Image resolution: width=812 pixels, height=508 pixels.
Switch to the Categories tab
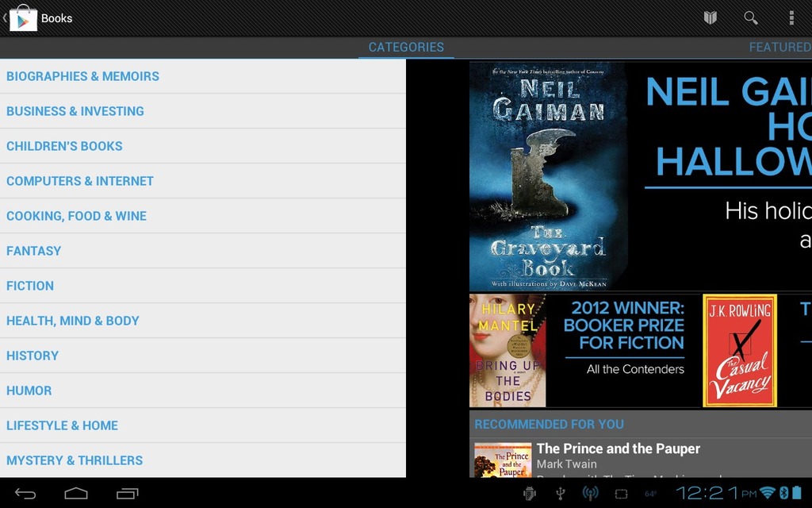[x=406, y=47]
